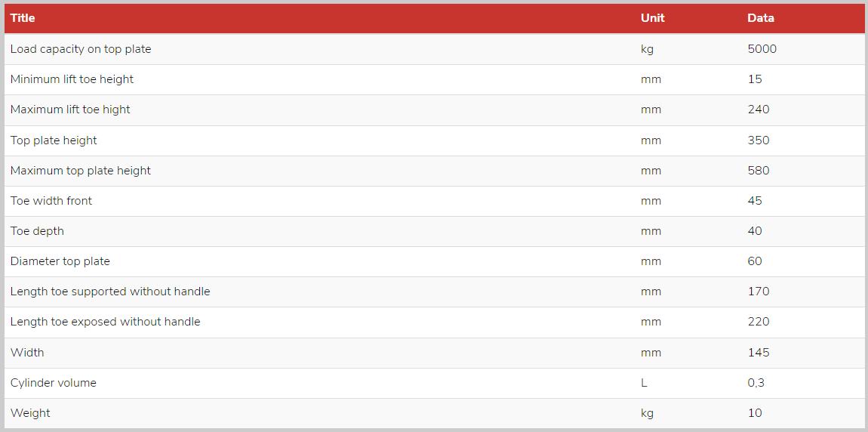Click the Diameter top plate text
The image size is (868, 432).
[60, 261]
